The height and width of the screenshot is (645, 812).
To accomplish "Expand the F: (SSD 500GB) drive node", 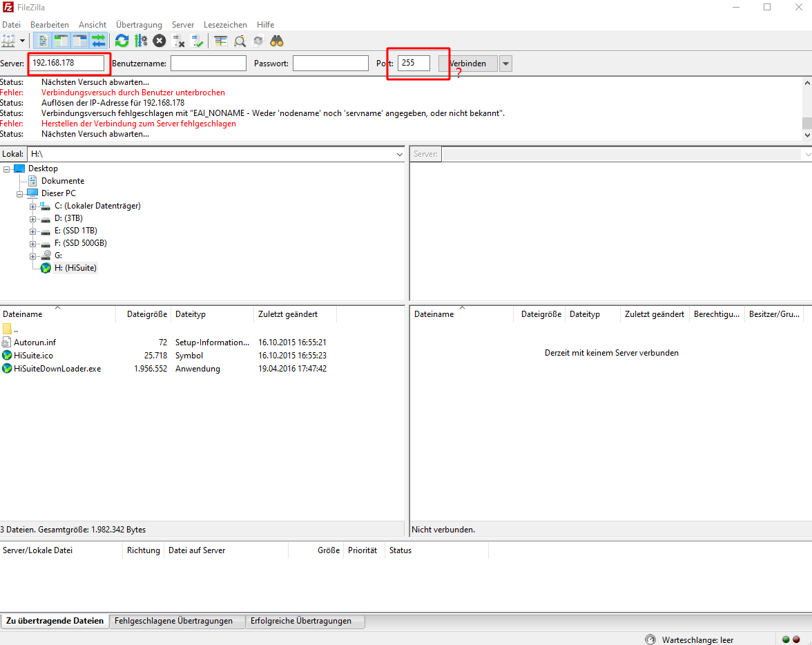I will [x=32, y=244].
